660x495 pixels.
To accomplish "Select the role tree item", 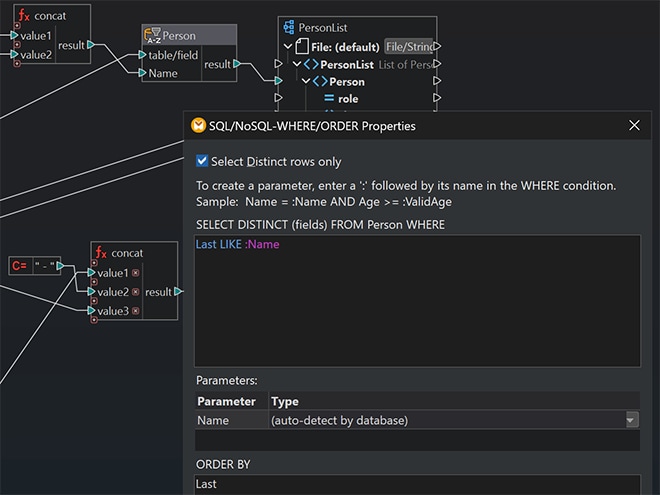I will click(348, 98).
